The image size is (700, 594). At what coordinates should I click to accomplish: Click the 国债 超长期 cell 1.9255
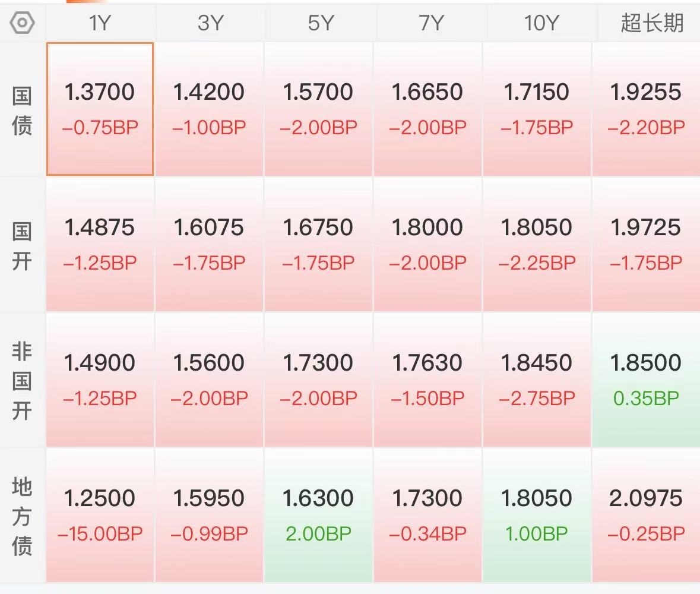(647, 109)
